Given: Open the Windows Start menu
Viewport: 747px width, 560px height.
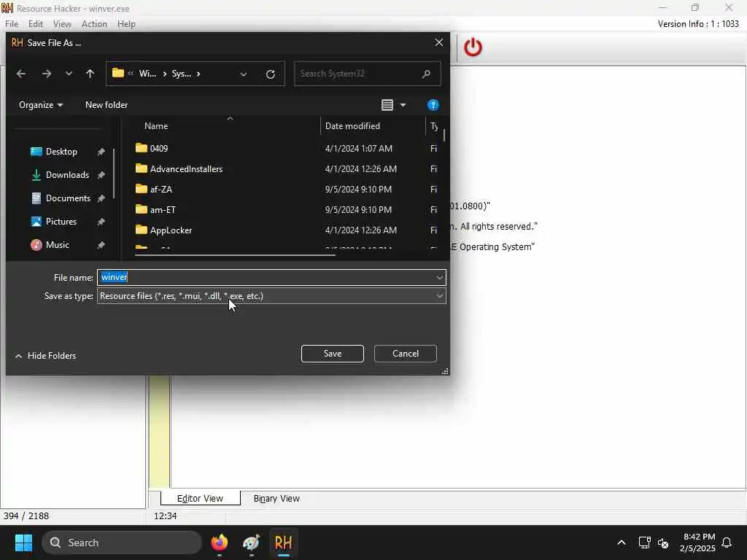Looking at the screenshot, I should point(23,542).
